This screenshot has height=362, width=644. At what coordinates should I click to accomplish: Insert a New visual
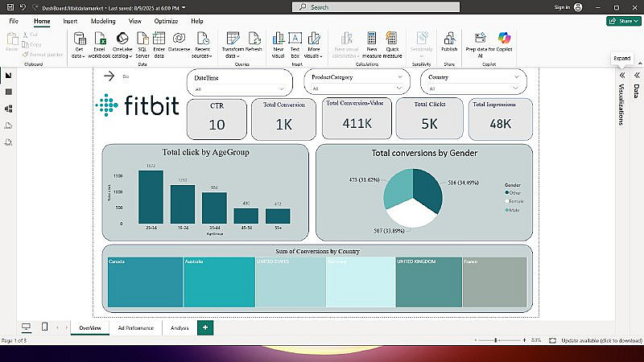point(278,45)
